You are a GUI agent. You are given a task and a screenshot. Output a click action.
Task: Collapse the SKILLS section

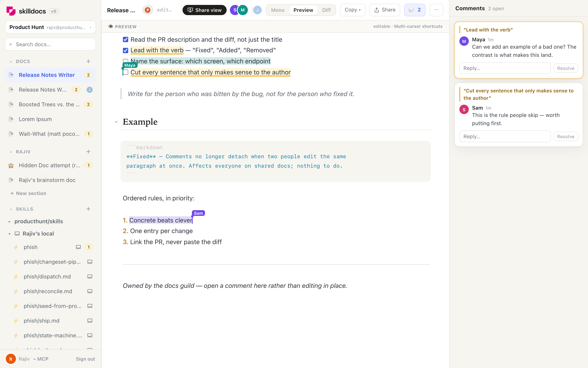point(11,209)
